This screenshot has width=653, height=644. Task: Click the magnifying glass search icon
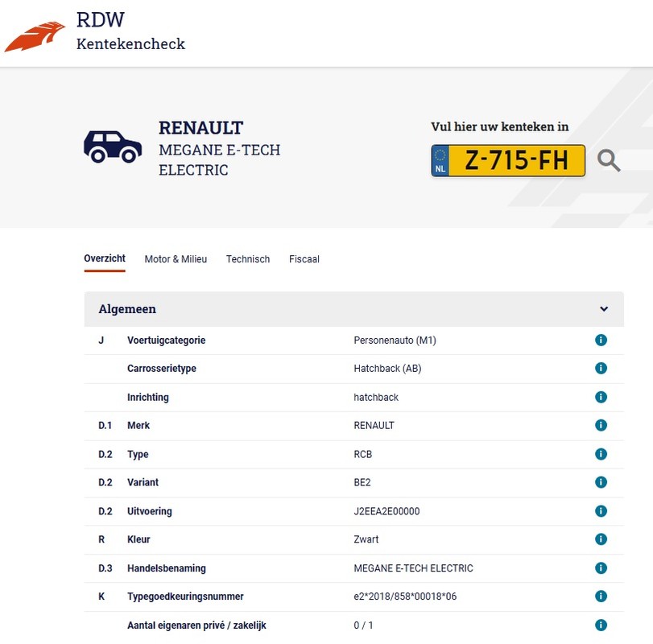[609, 161]
